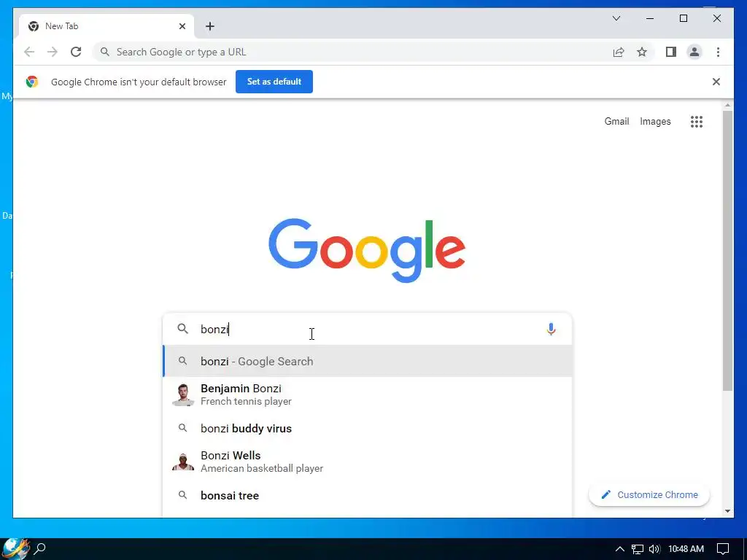Click Benjamin Bonzi's photo thumbnail
Screen dimensions: 747x560
tap(183, 394)
